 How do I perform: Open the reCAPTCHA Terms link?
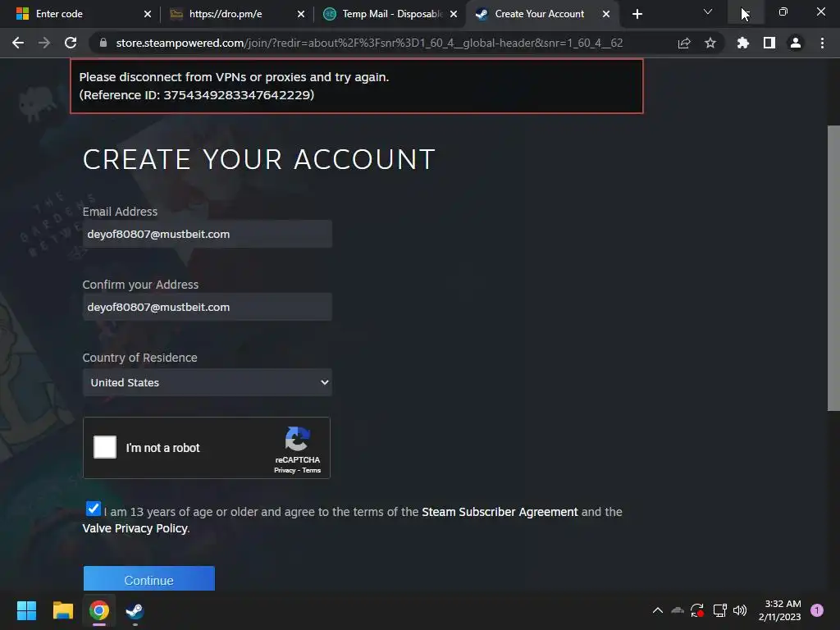pos(311,470)
